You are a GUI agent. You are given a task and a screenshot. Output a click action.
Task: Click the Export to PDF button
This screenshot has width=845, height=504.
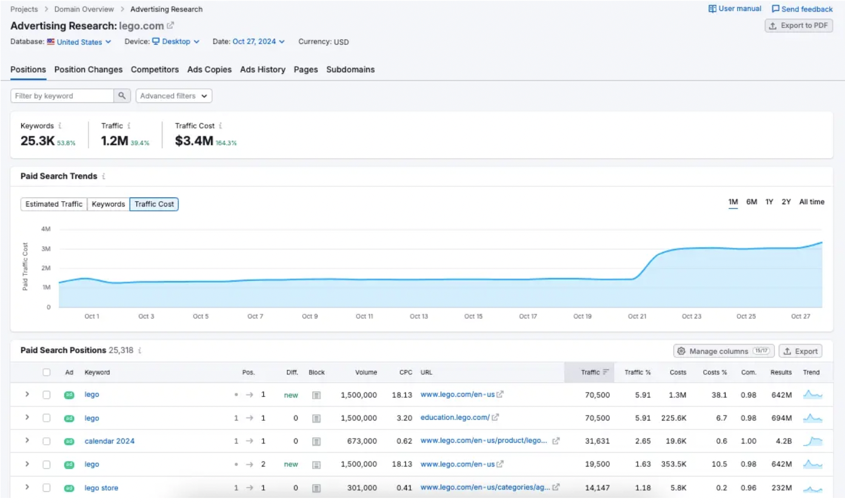[x=798, y=25]
